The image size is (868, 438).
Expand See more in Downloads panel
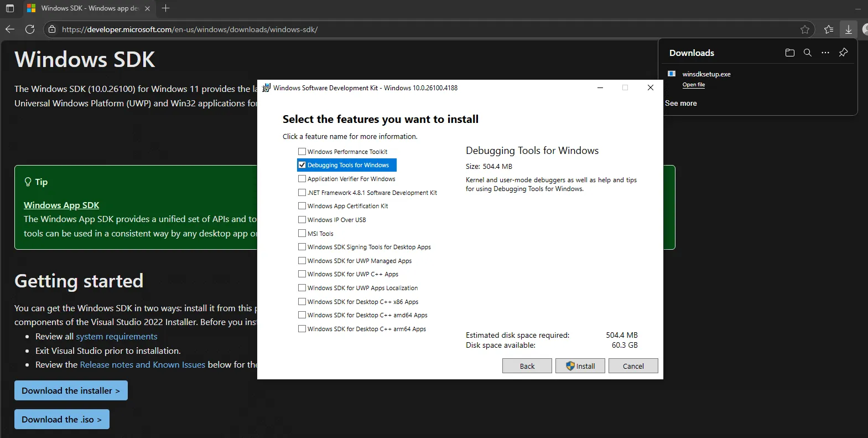tap(680, 104)
